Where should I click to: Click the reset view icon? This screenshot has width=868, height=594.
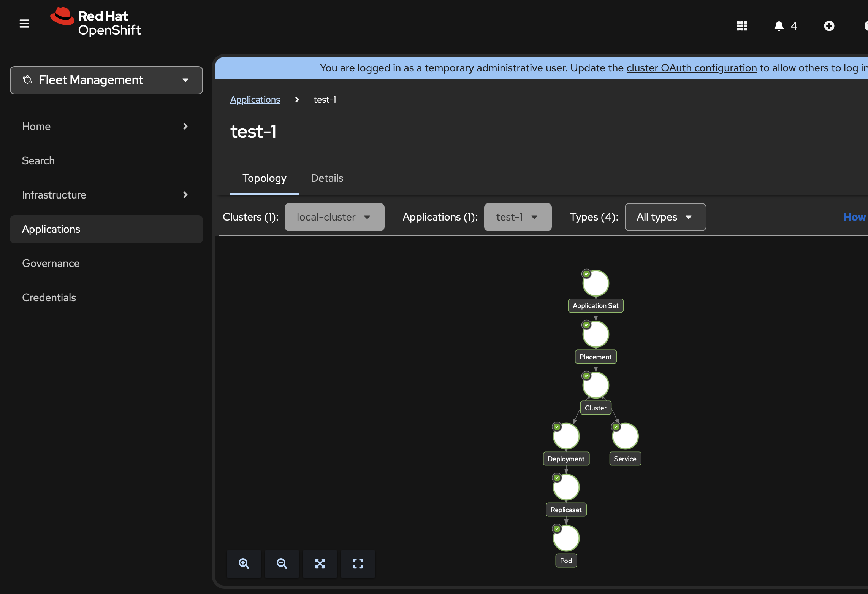click(358, 564)
